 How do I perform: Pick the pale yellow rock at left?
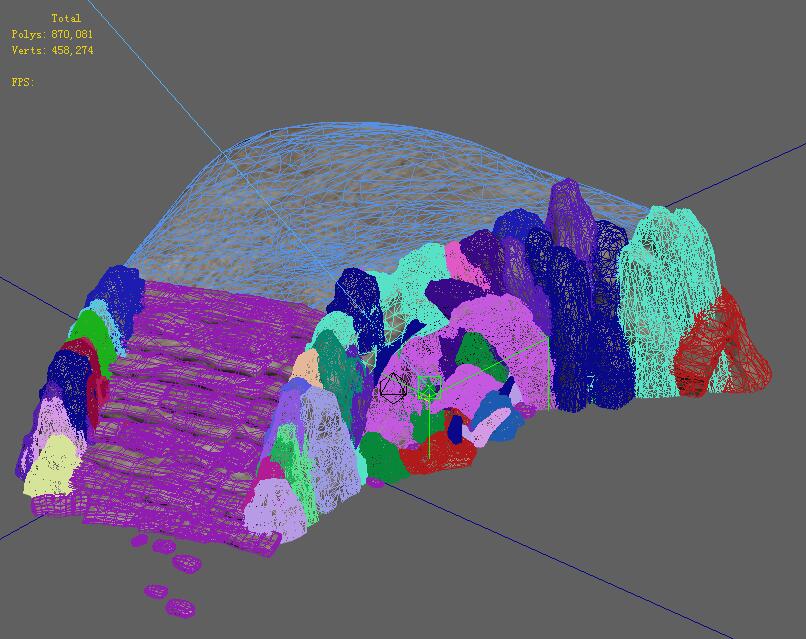tap(51, 467)
